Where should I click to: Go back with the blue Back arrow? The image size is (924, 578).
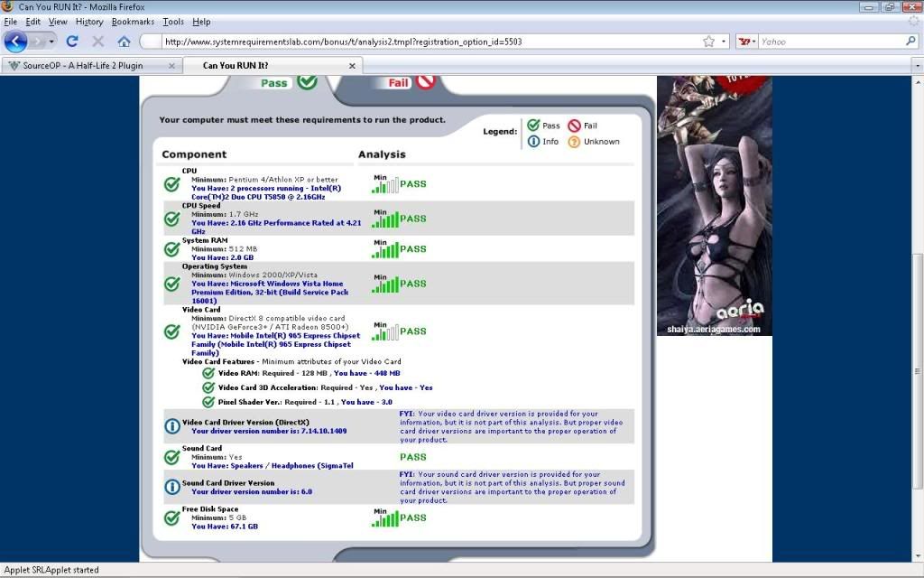tap(16, 42)
